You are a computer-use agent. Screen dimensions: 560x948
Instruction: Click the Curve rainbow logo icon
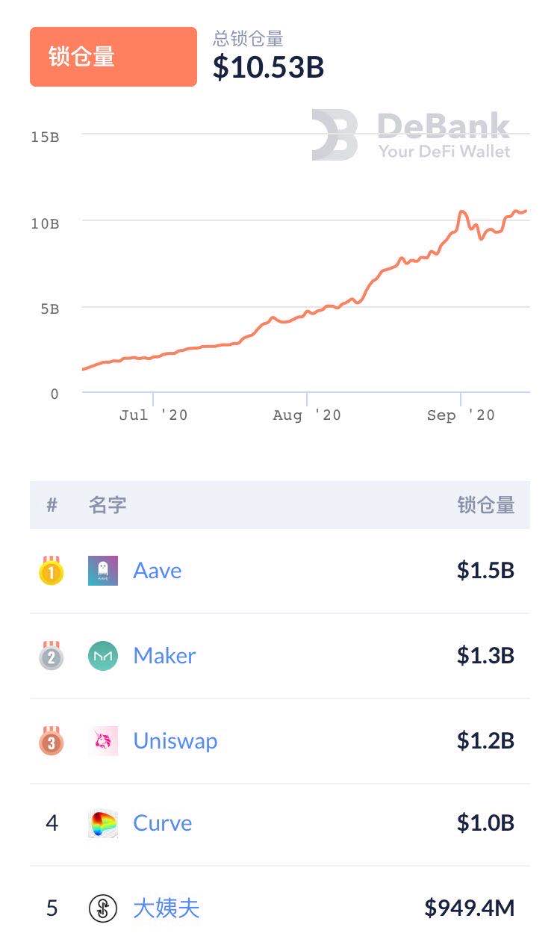103,824
